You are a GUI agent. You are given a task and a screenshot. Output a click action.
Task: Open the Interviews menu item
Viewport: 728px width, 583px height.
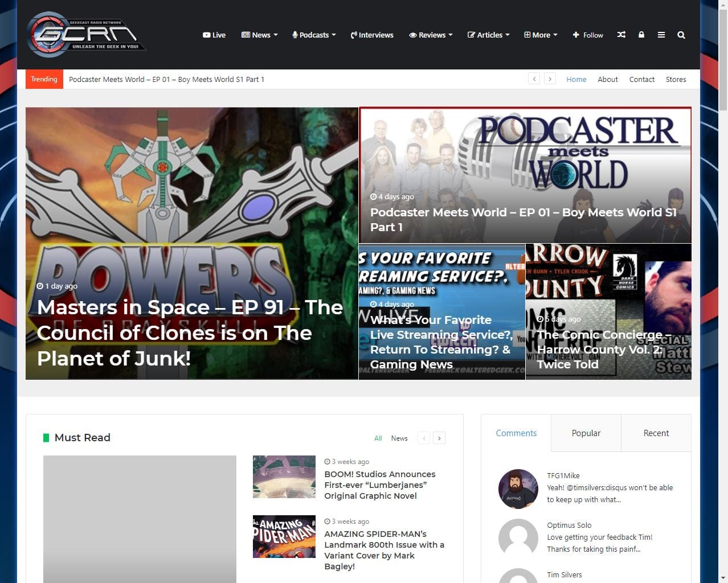point(372,35)
